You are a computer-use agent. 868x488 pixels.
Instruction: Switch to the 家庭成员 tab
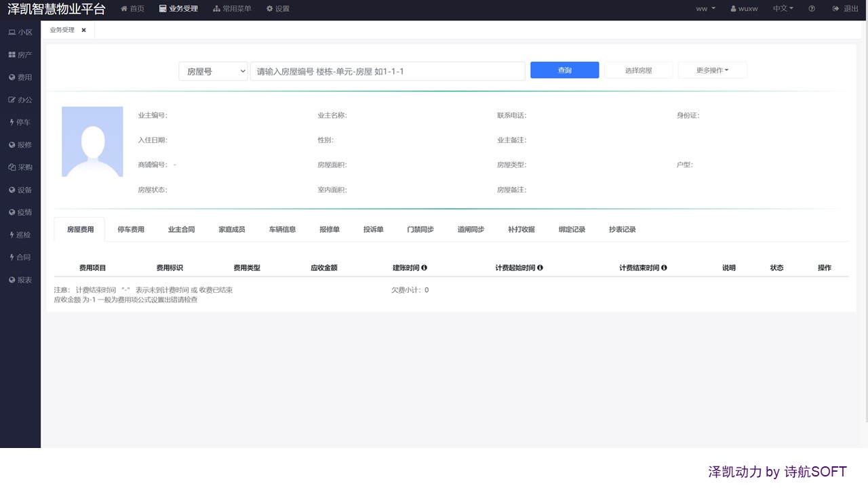pos(232,230)
